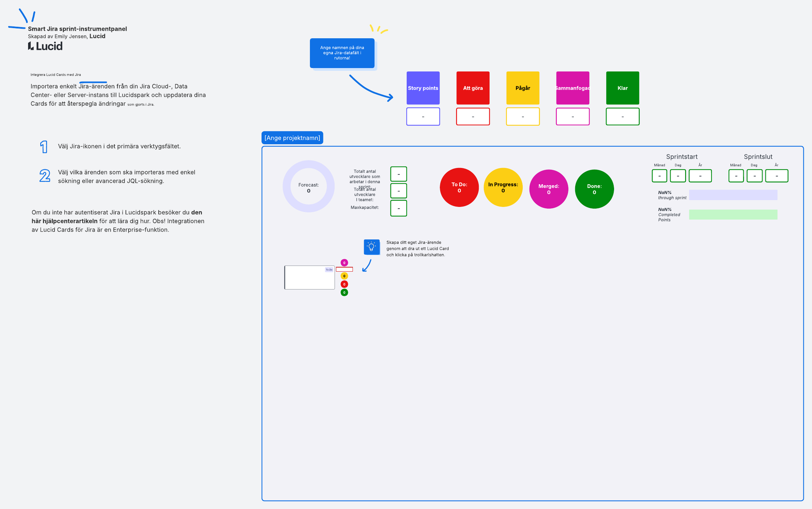
Task: Select the green Done circle
Action: click(594, 189)
